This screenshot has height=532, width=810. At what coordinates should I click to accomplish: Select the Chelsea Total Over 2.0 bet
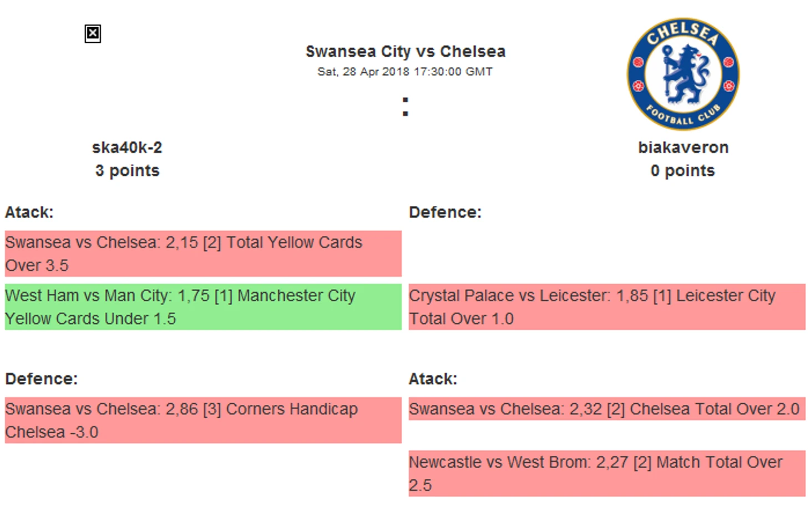click(607, 409)
